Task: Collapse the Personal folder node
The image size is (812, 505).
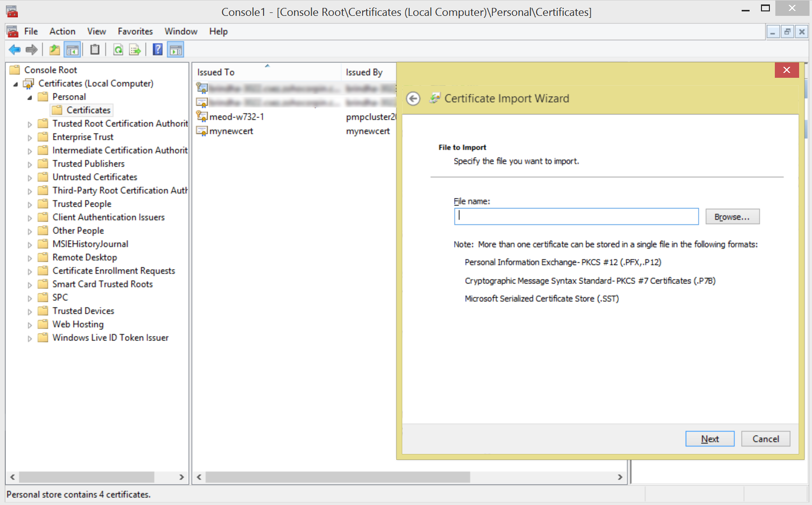Action: 30,97
